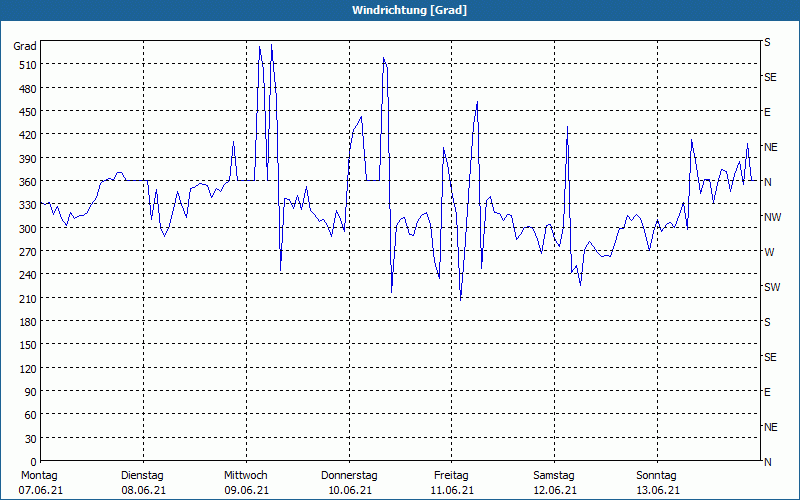Click the date 07.06.21

coord(41,491)
